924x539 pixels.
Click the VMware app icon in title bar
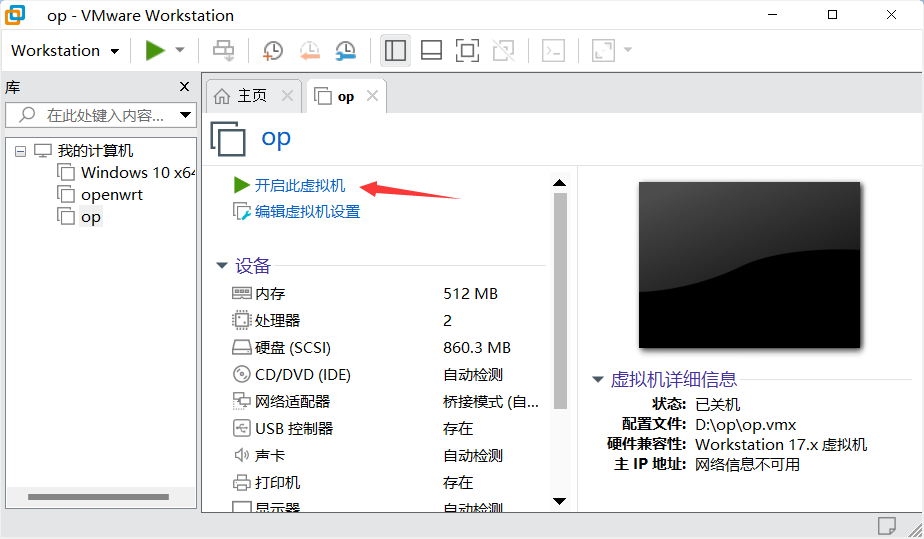pos(15,15)
